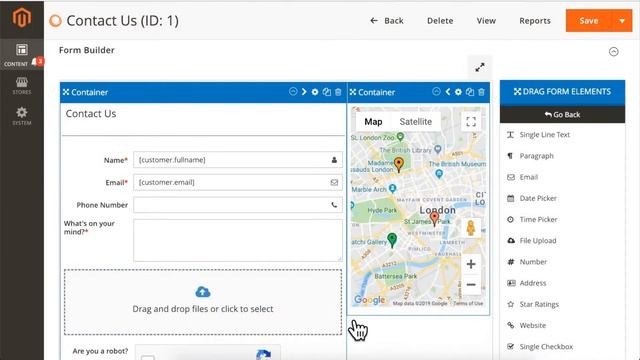The width and height of the screenshot is (640, 360).
Task: Duplicate the left Container
Action: [x=327, y=92]
